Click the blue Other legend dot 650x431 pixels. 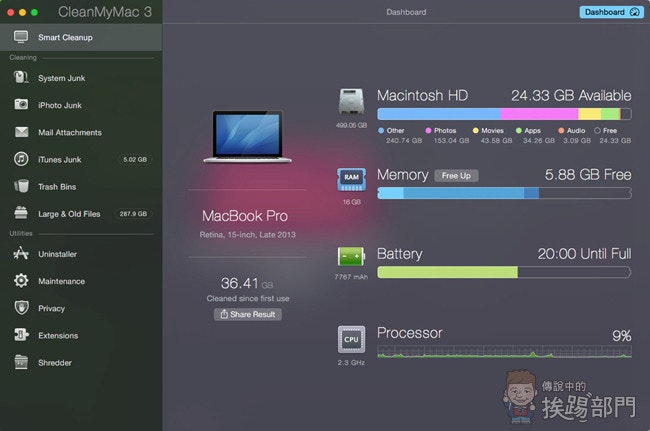click(381, 131)
